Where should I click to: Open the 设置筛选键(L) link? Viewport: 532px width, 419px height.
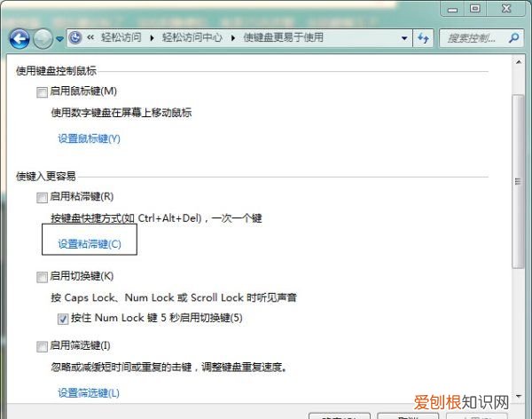89,393
